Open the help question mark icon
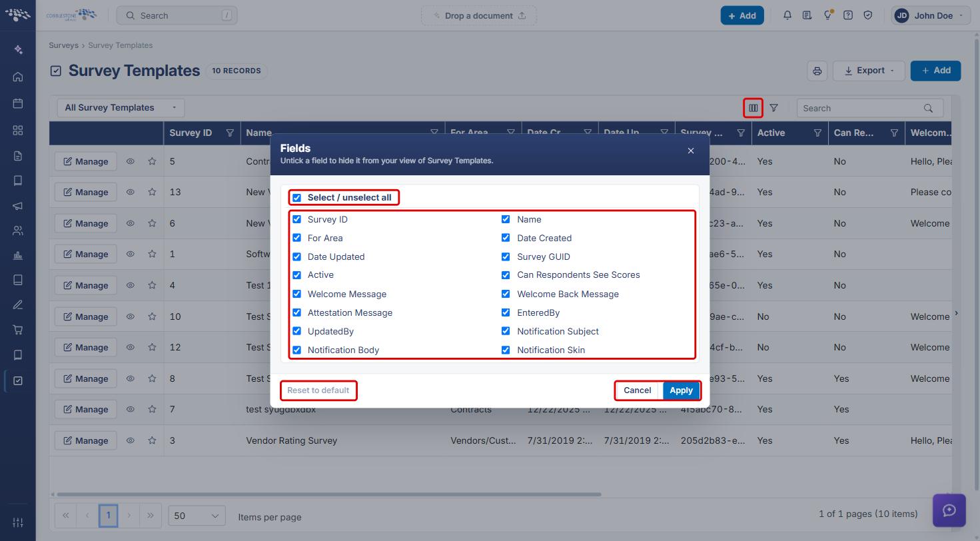Screen dimensions: 980x541 (848, 15)
